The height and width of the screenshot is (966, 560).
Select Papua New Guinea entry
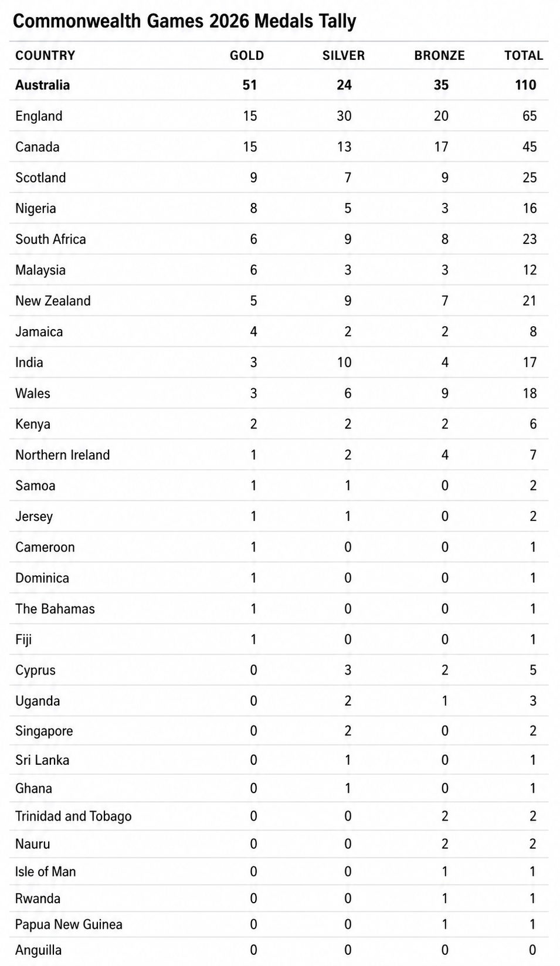[69, 925]
